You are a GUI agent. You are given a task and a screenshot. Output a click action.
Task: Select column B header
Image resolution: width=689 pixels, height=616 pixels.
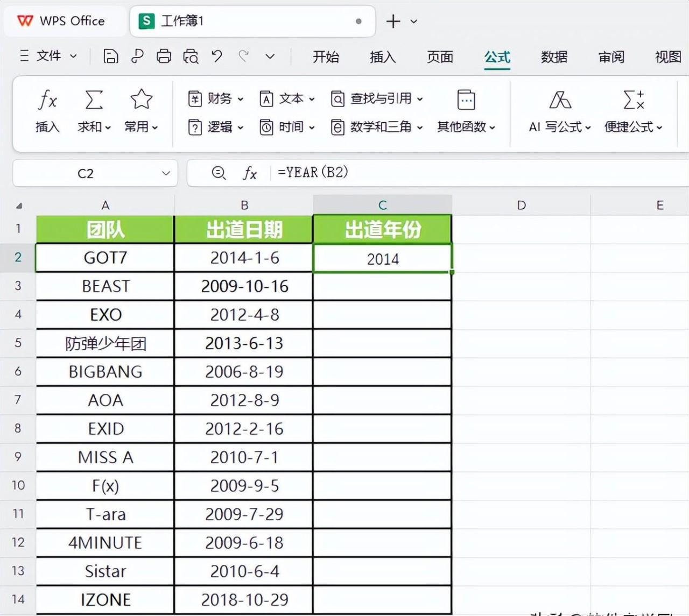coord(244,205)
